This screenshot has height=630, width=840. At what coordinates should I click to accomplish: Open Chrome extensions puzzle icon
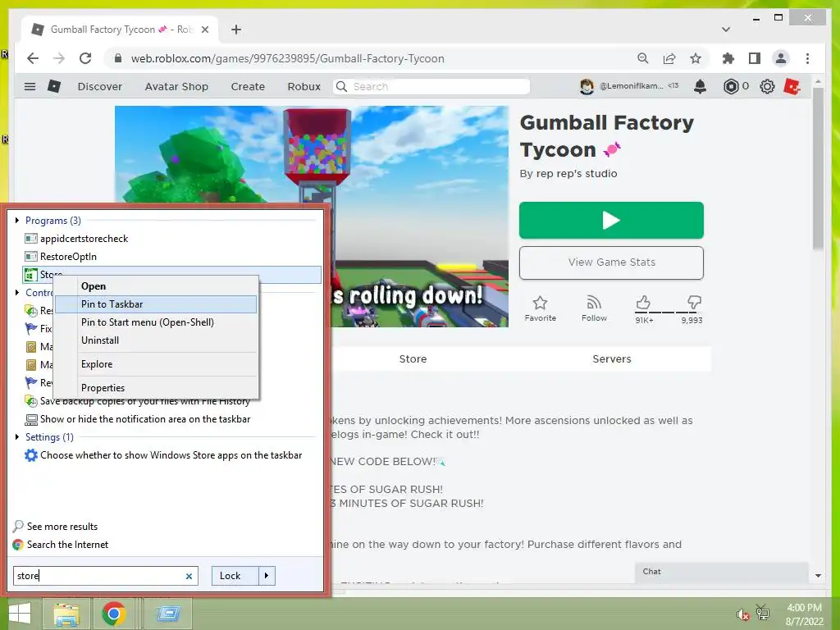pyautogui.click(x=728, y=58)
